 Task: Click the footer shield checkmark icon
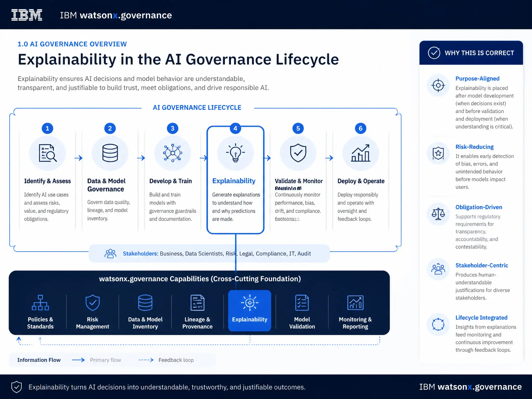[x=17, y=387]
